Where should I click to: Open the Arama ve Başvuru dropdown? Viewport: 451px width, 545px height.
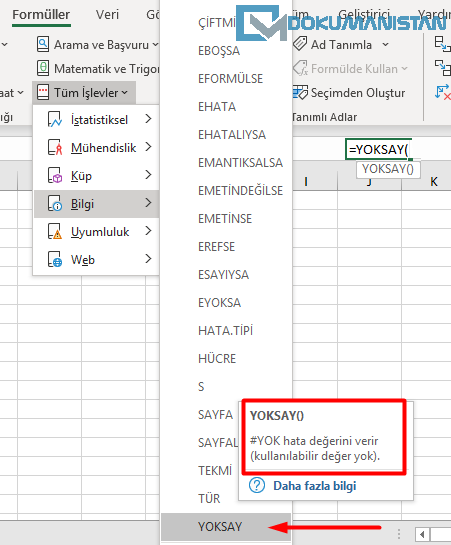tap(155, 44)
